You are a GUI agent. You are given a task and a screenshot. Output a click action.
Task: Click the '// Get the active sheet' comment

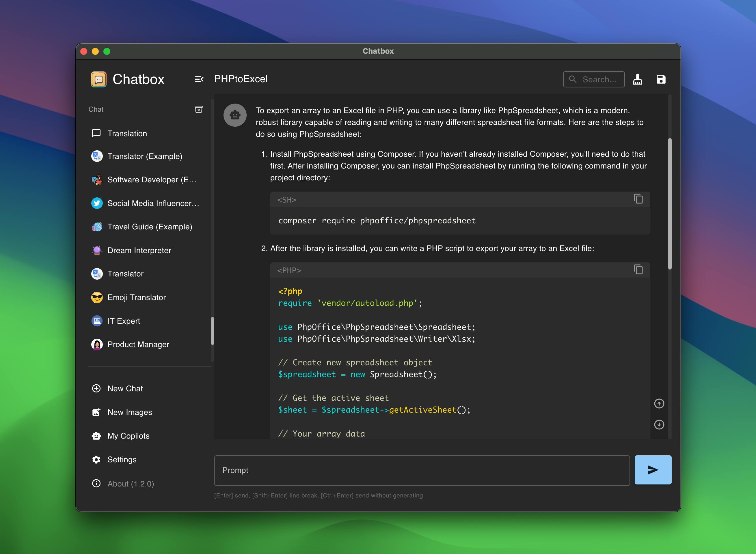(x=333, y=398)
